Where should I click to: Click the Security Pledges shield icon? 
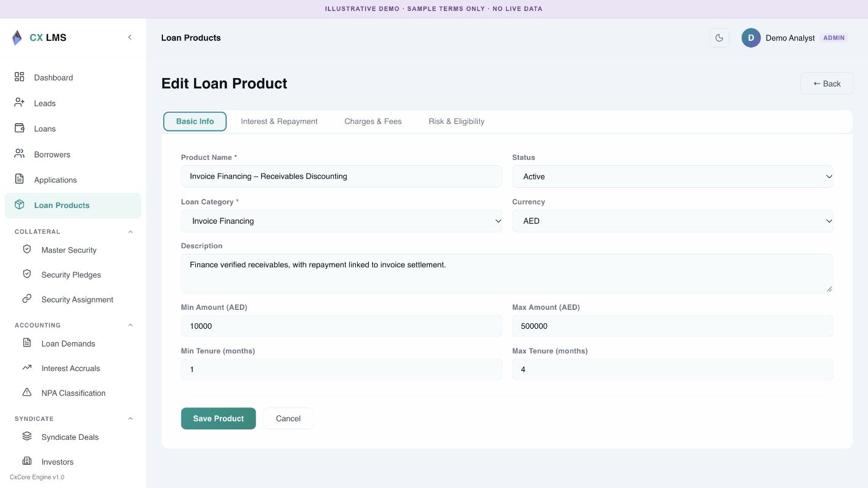27,274
